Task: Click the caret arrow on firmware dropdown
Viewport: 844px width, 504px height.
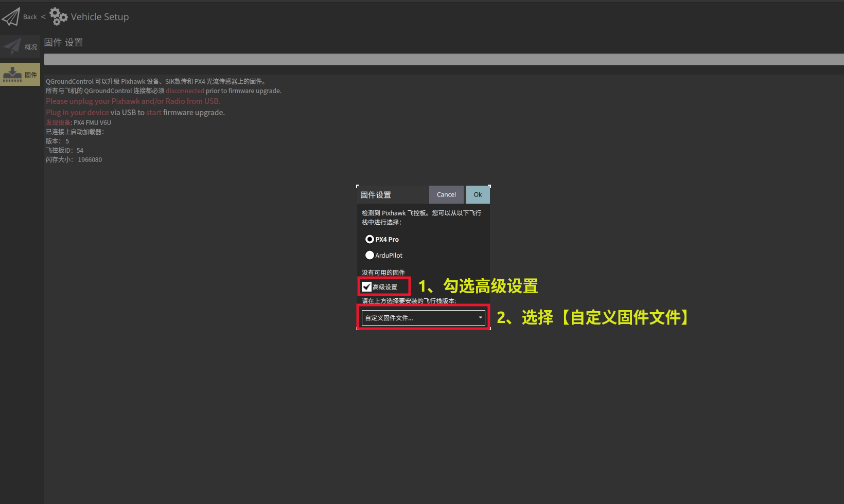Action: click(x=480, y=318)
